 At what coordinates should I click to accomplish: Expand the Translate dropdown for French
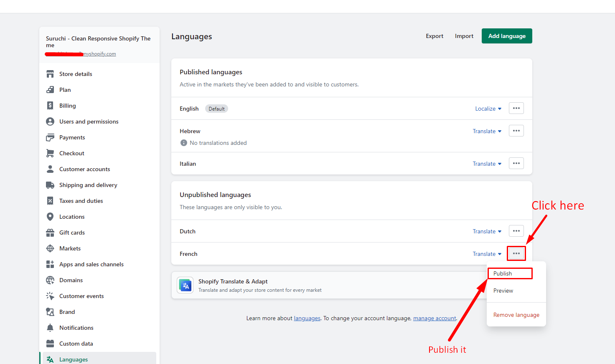tap(487, 254)
